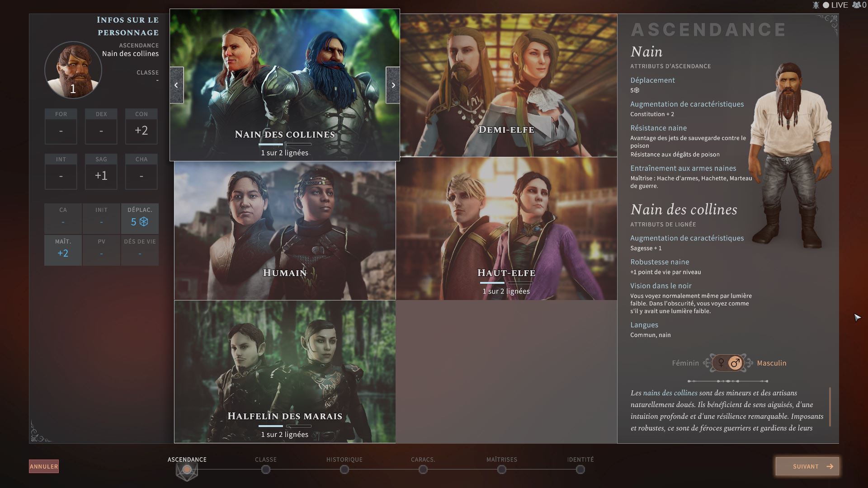Image resolution: width=868 pixels, height=488 pixels.
Task: Click the dwarf character portrait
Action: coord(73,70)
